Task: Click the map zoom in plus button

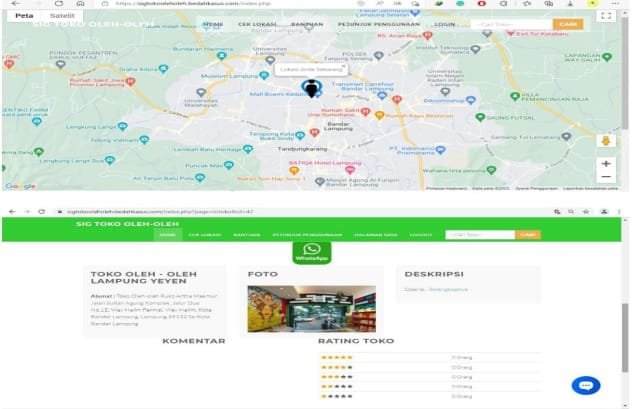Action: (x=606, y=163)
